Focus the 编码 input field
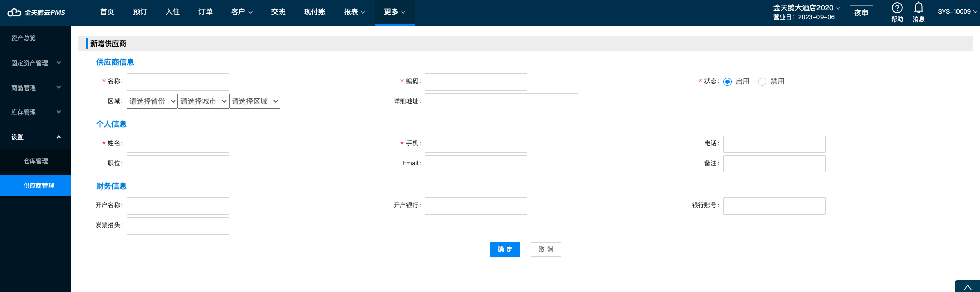The width and height of the screenshot is (980, 292). pyautogui.click(x=476, y=82)
